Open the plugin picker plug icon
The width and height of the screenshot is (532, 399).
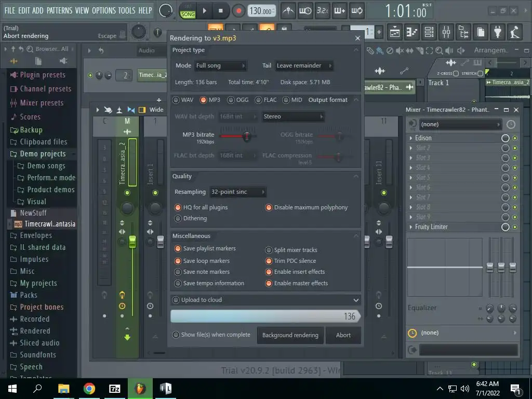click(x=498, y=32)
